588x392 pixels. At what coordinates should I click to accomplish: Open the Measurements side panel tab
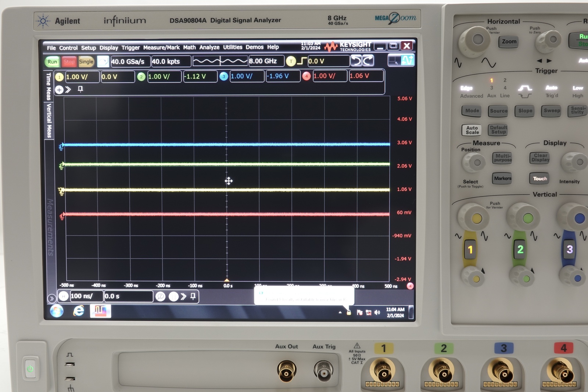(50, 227)
